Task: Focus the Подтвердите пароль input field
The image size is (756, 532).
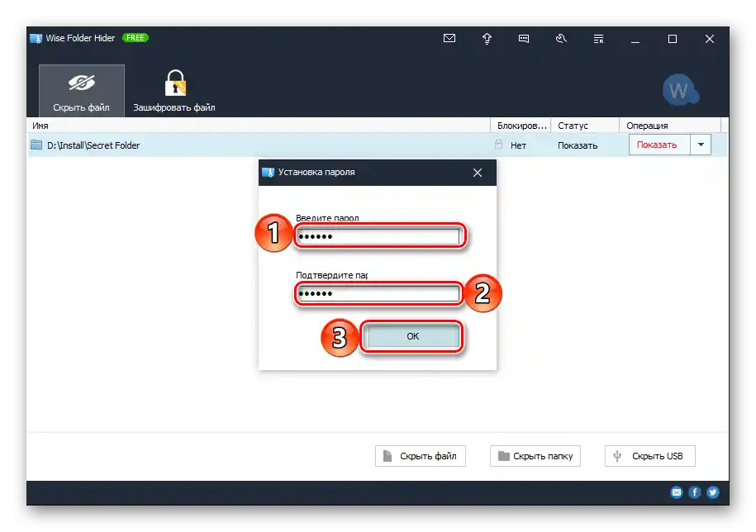Action: [x=378, y=293]
